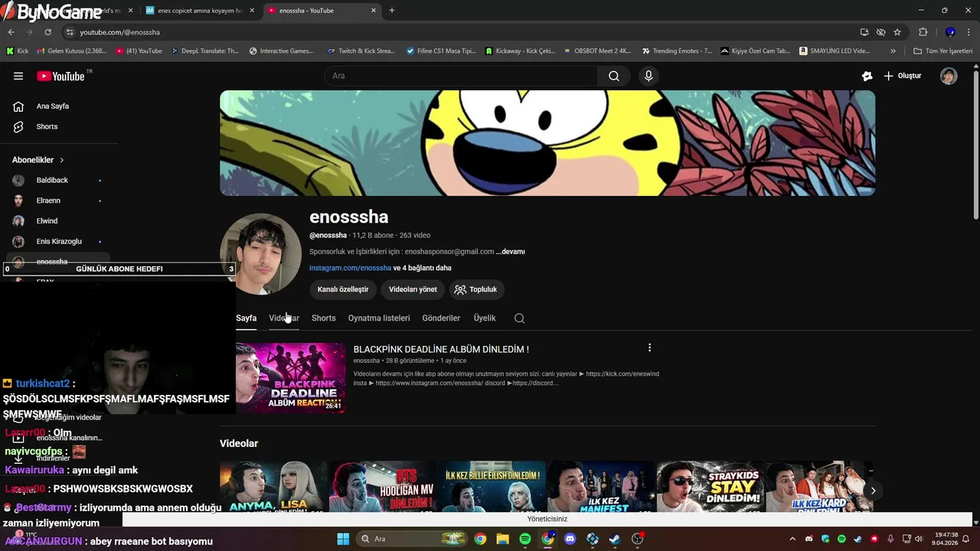
Task: Open the BTS Hooligan MV thumbnail
Action: [x=382, y=486]
